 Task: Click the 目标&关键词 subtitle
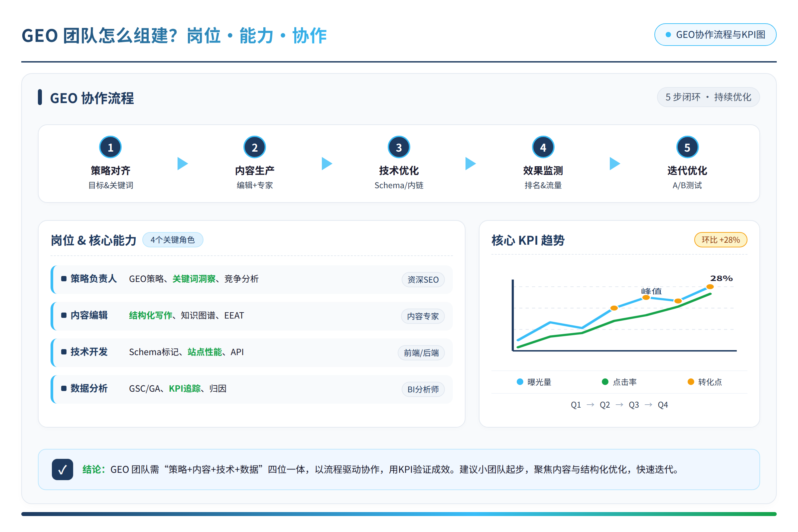click(111, 185)
